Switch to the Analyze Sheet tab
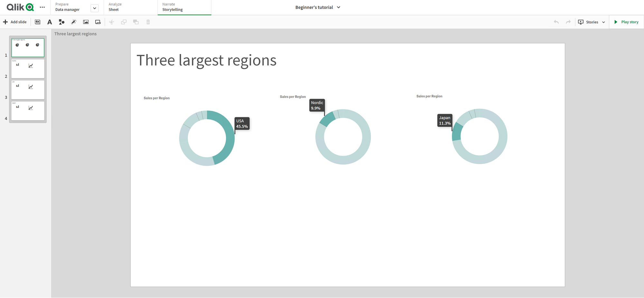The height and width of the screenshot is (298, 644). [x=130, y=7]
